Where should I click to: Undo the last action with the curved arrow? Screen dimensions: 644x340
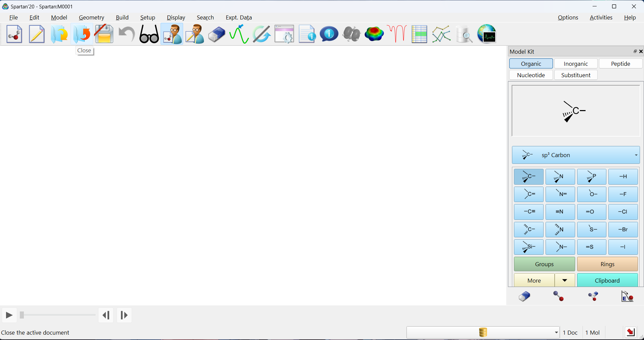pos(127,34)
